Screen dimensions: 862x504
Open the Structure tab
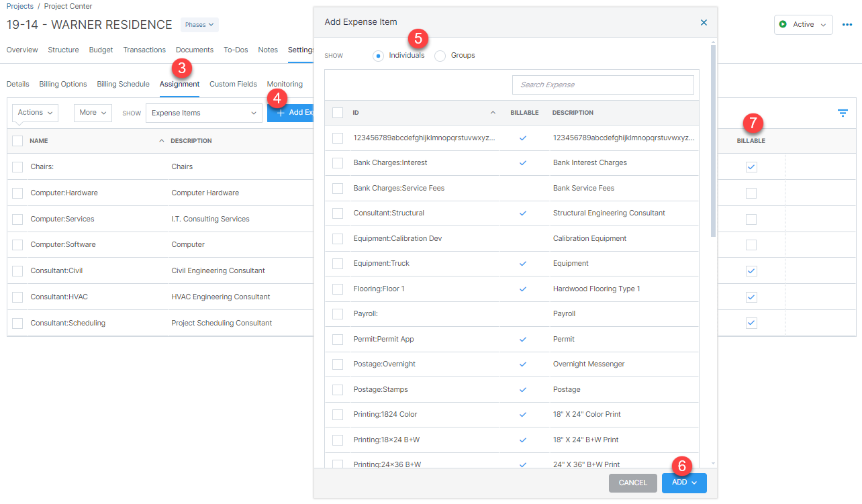pyautogui.click(x=63, y=50)
